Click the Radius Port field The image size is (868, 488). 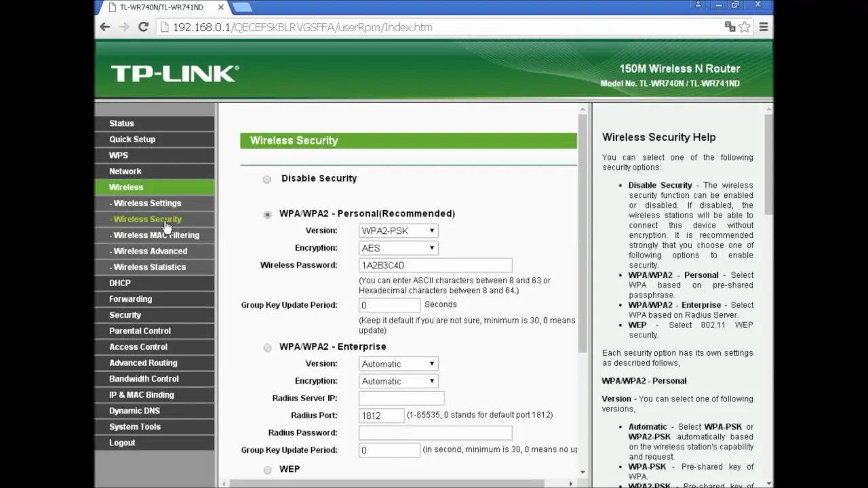tap(381, 415)
